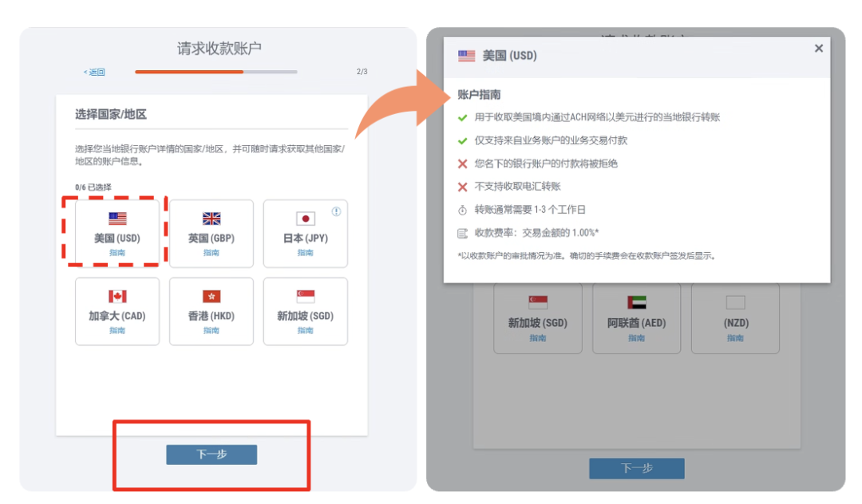Viewport: 862px width, 504px height.
Task: Go back via the 返回 link
Action: click(x=94, y=72)
